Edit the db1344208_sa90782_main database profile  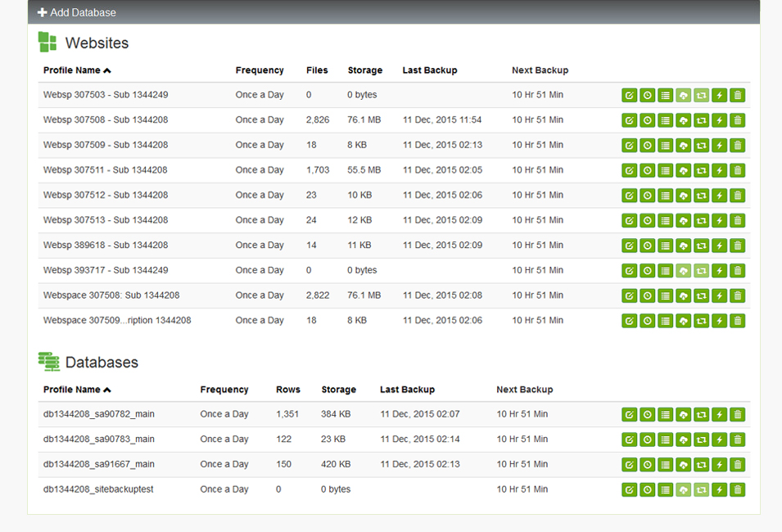[x=629, y=415]
